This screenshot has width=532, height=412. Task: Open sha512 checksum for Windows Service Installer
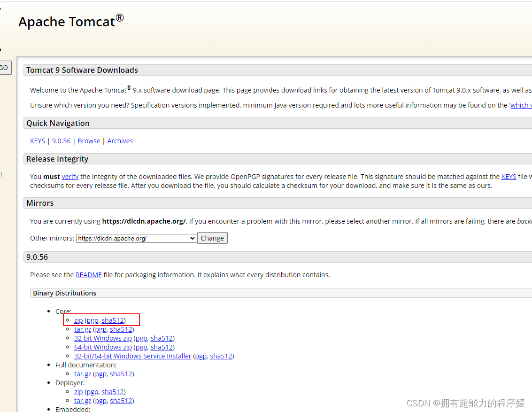[221, 356]
